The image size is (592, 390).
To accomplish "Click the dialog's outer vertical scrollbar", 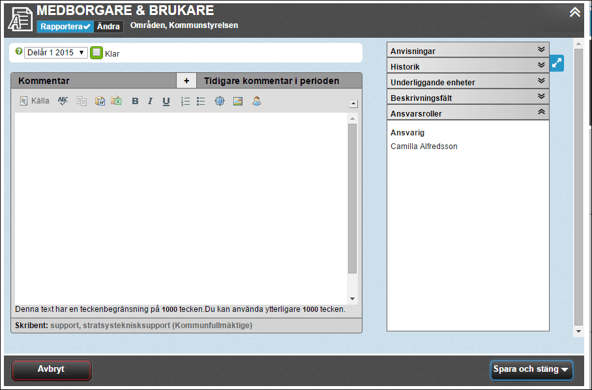I will tap(578, 187).
